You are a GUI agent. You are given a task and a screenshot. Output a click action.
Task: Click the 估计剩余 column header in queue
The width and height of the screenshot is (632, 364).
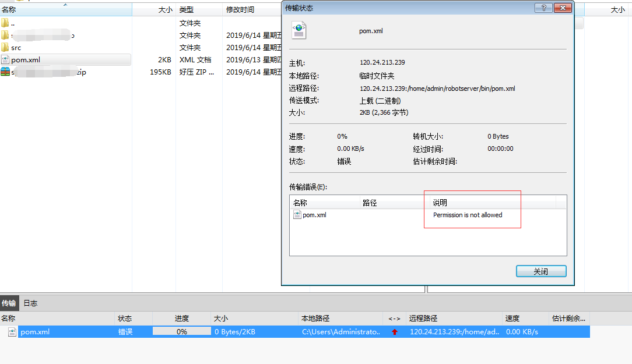pos(569,319)
